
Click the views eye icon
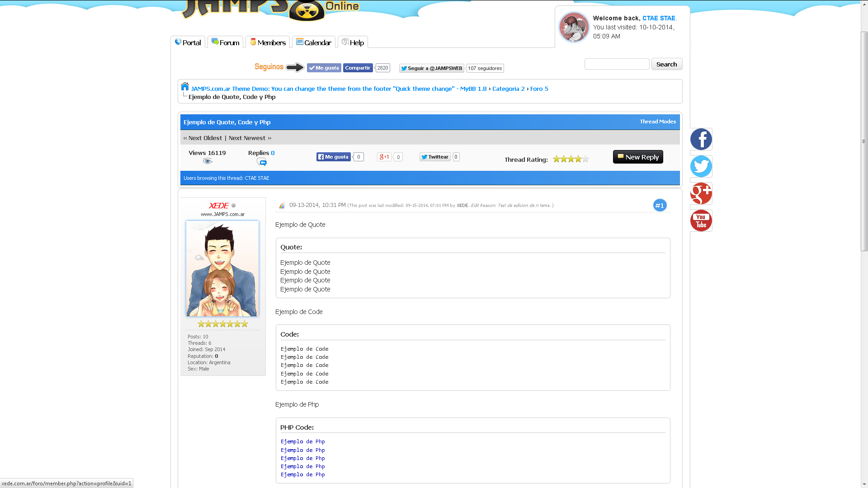pos(207,161)
